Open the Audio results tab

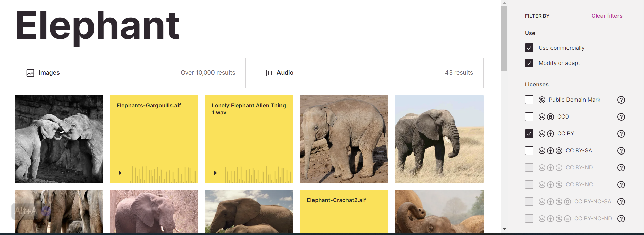point(368,73)
